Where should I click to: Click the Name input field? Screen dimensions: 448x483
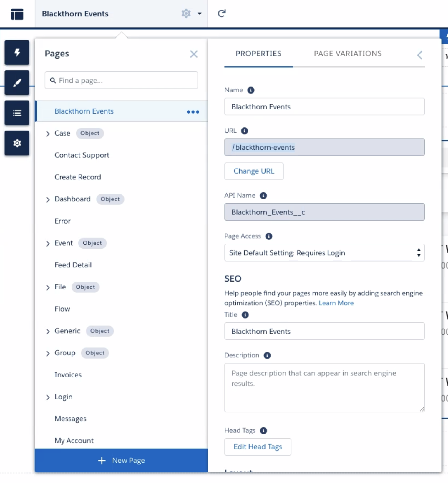(x=324, y=106)
